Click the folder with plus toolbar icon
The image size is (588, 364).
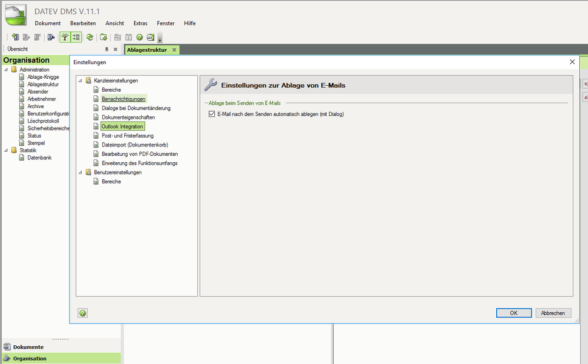(104, 37)
